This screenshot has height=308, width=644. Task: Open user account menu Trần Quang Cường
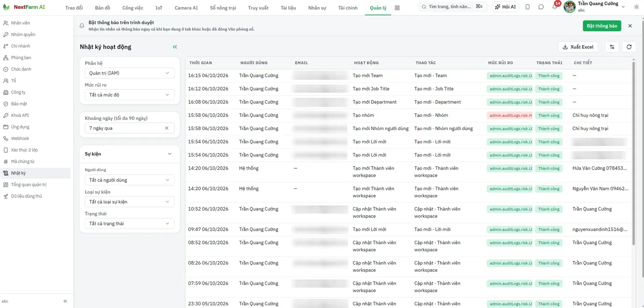594,7
